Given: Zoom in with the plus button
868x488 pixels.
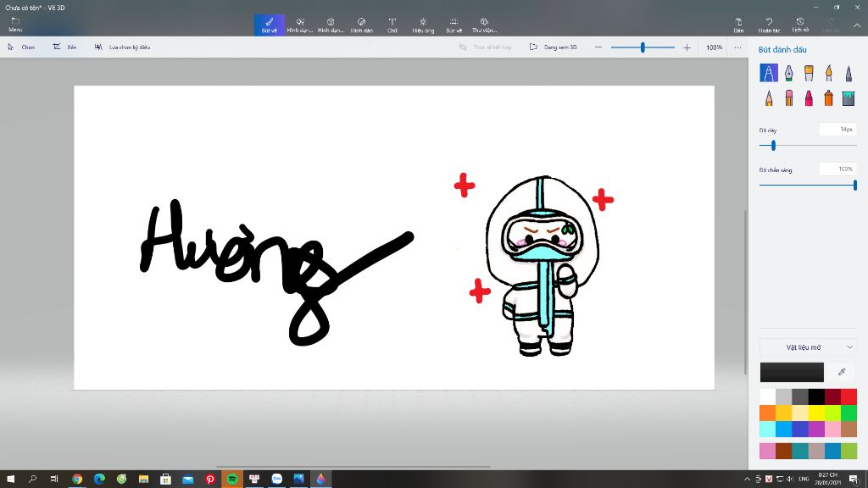Looking at the screenshot, I should (687, 47).
